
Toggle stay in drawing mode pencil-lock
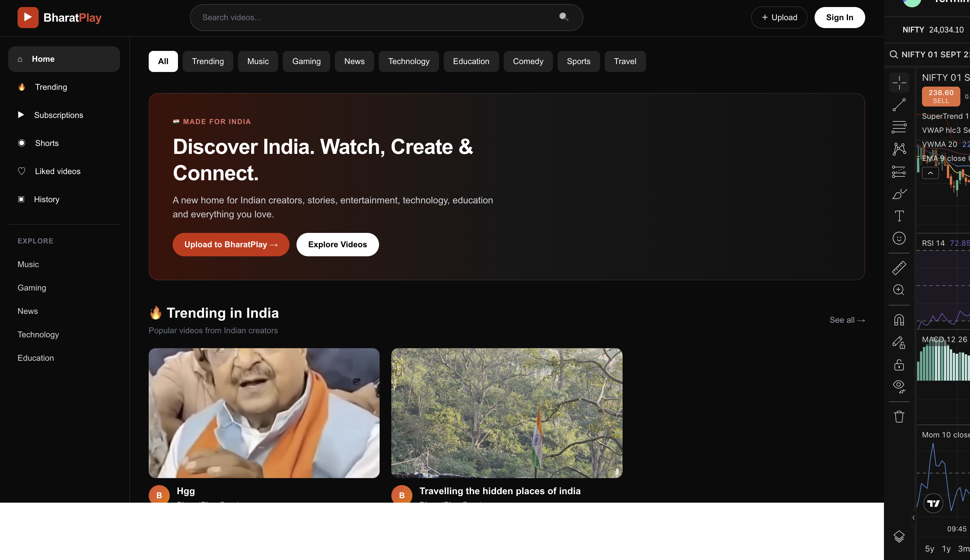point(899,342)
